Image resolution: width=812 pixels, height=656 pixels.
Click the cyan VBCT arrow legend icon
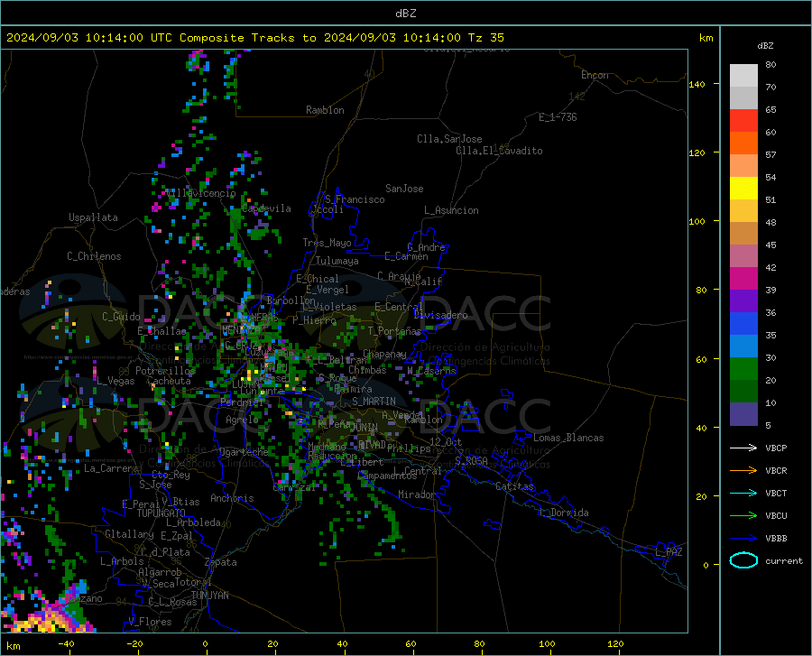pos(743,493)
